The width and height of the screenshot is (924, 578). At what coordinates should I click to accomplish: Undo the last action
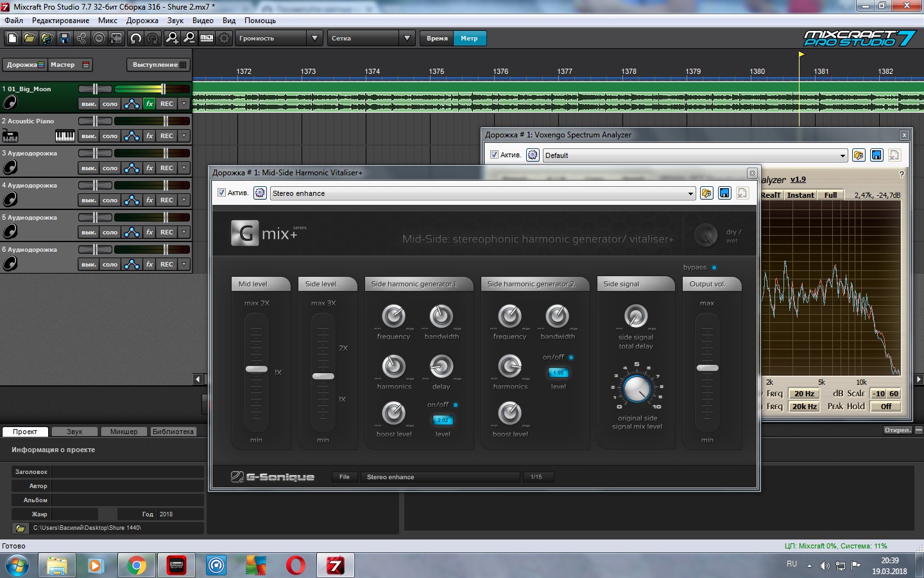pyautogui.click(x=135, y=39)
